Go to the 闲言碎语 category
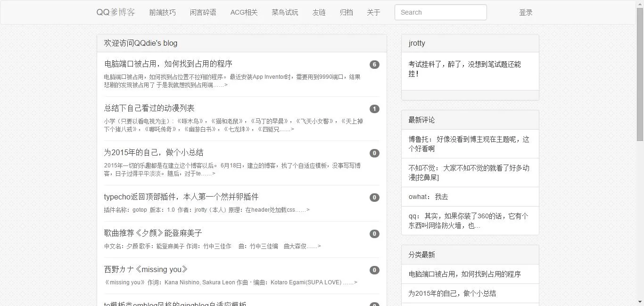This screenshot has width=644, height=306. click(203, 12)
